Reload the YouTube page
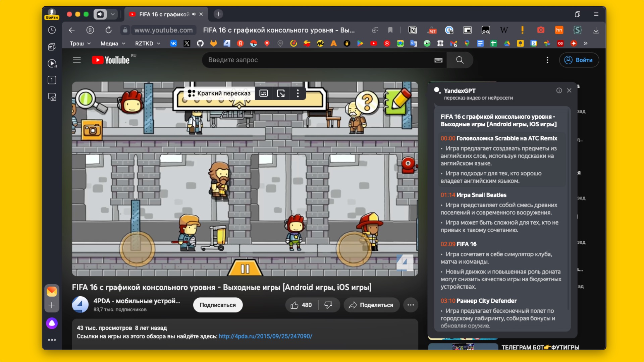Image resolution: width=644 pixels, height=362 pixels. [108, 30]
